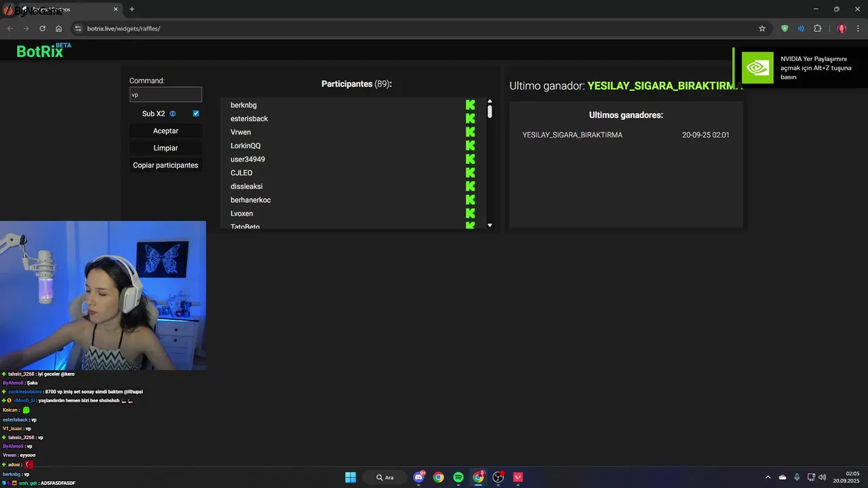
Task: Click the Kick icon beside CJLEO
Action: (x=470, y=173)
